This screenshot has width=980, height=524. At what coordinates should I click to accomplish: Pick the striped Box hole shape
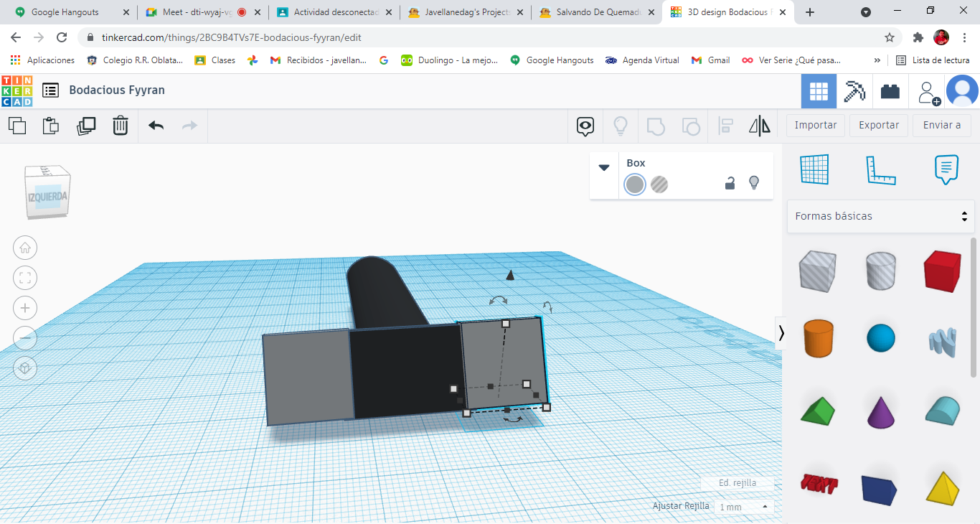point(817,271)
